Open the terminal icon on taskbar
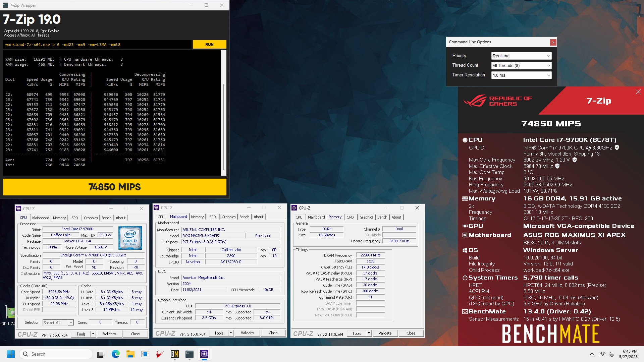 pos(189,354)
